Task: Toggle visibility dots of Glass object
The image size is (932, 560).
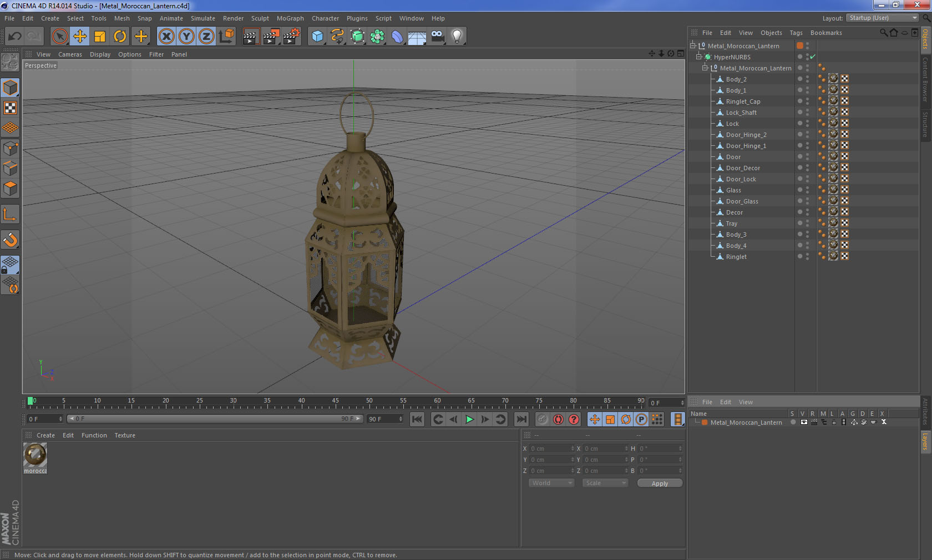Action: (x=807, y=190)
